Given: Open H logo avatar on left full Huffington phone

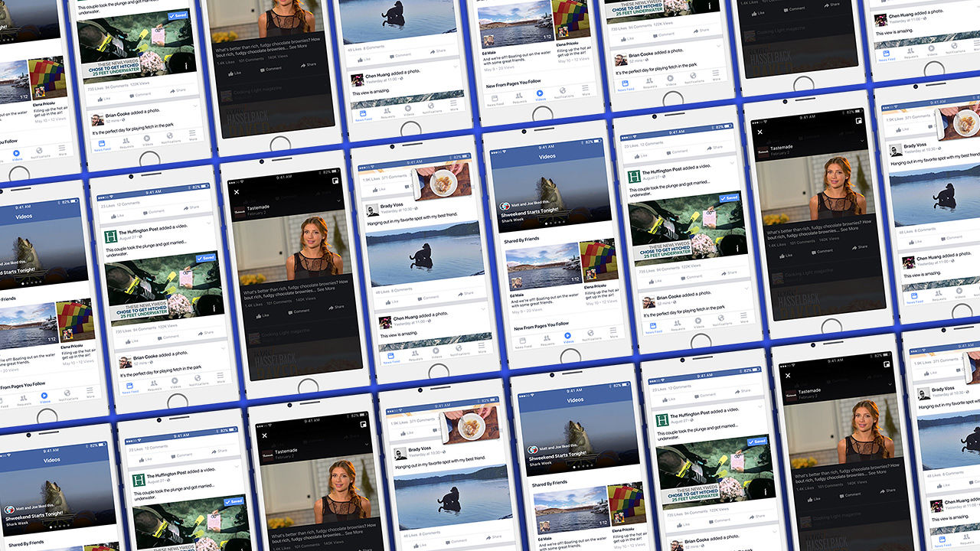Looking at the screenshot, I should (x=111, y=236).
